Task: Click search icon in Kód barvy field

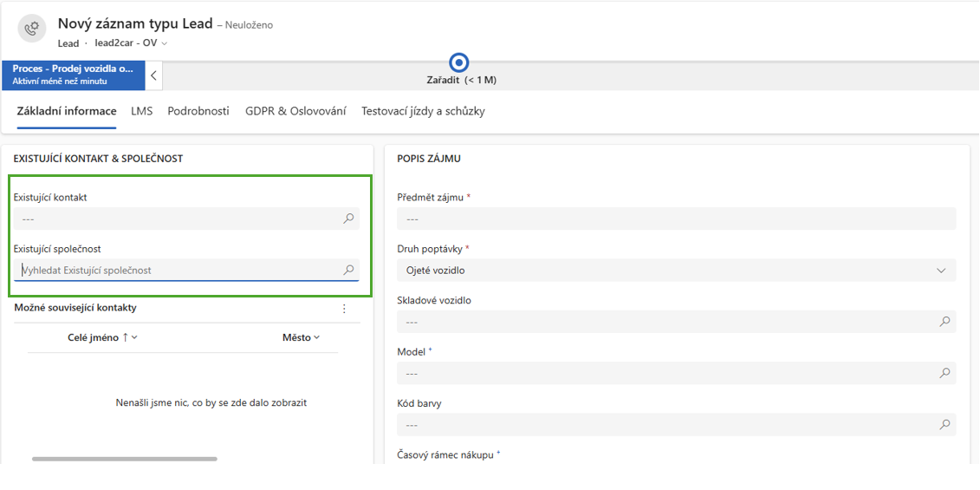Action: pos(944,425)
